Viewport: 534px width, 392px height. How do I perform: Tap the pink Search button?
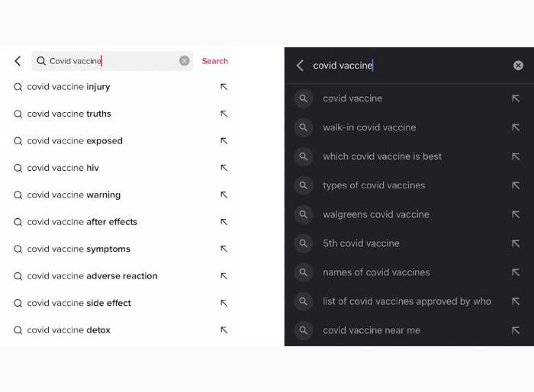215,61
